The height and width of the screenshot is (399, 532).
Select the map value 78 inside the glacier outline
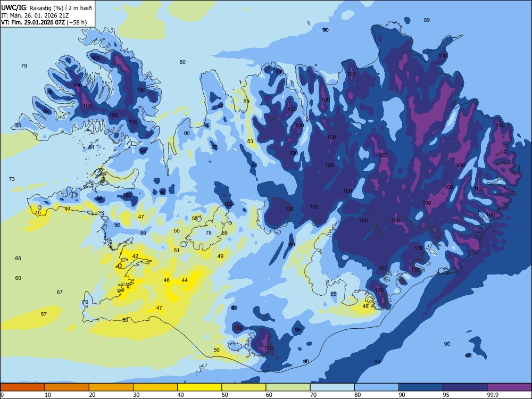(209, 233)
